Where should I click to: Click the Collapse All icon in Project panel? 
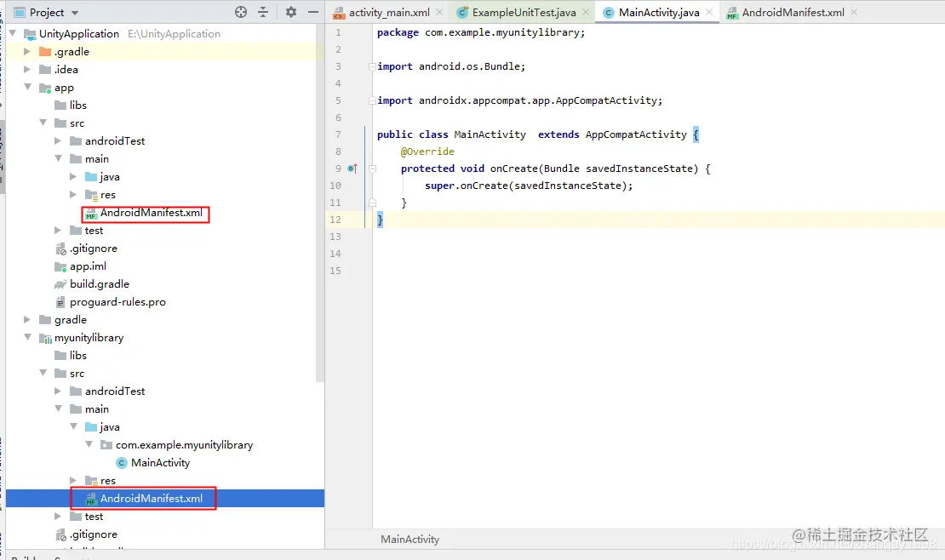[263, 12]
